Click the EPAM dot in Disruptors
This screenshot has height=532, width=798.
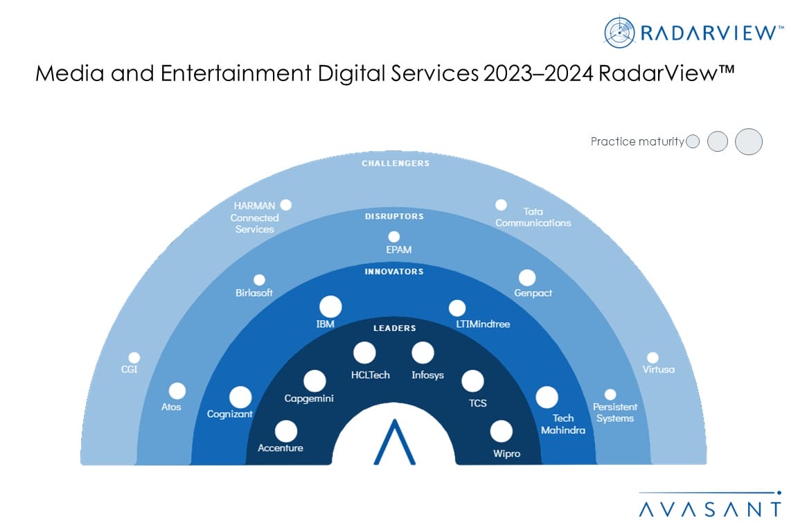click(393, 236)
